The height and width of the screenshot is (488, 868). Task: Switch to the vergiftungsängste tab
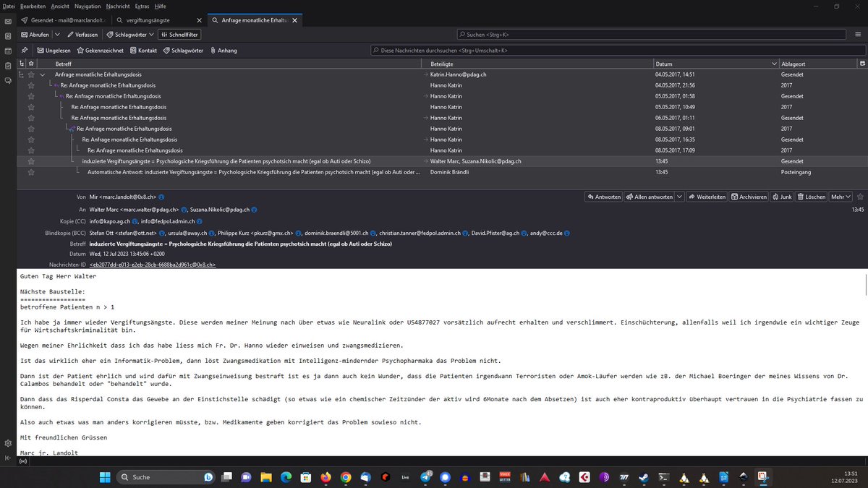click(x=158, y=20)
